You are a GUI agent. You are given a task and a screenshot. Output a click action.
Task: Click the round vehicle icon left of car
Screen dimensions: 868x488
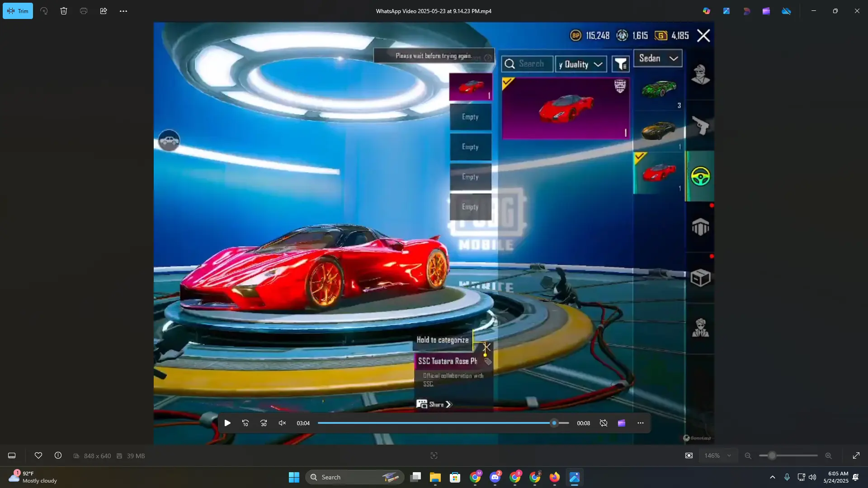click(x=169, y=141)
